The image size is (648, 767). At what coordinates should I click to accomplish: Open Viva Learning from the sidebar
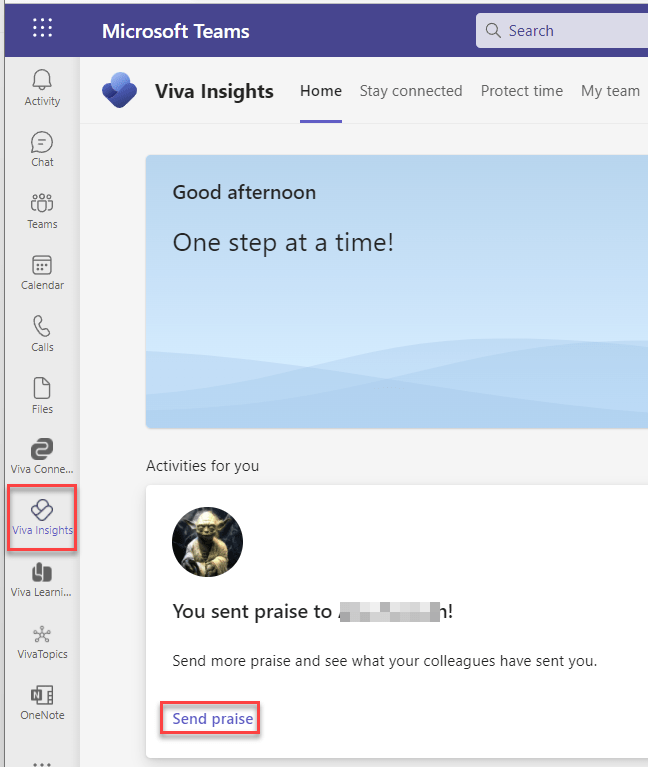(x=42, y=580)
